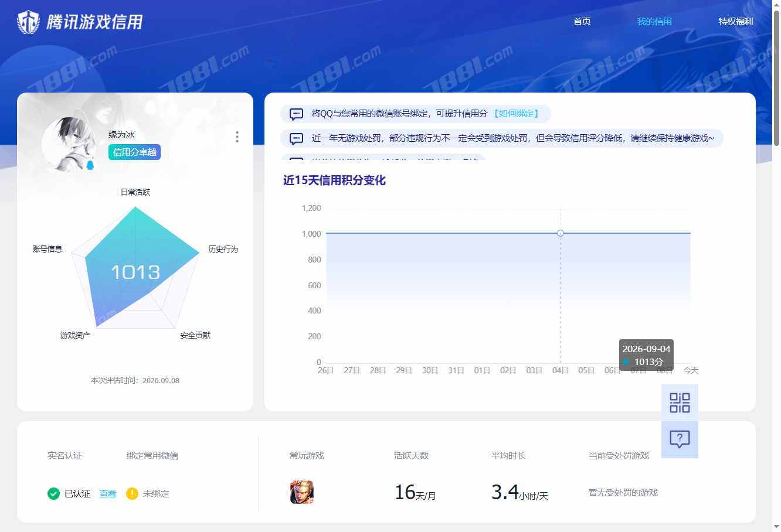Click the message icon beside the QQ-WeChat binding notice
Viewport: 781px width, 532px height.
[297, 114]
